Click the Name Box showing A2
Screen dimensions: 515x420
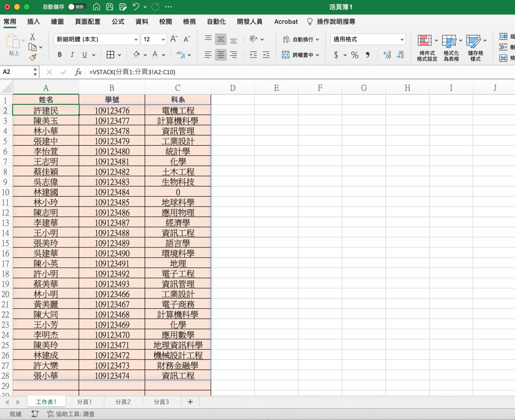click(16, 72)
